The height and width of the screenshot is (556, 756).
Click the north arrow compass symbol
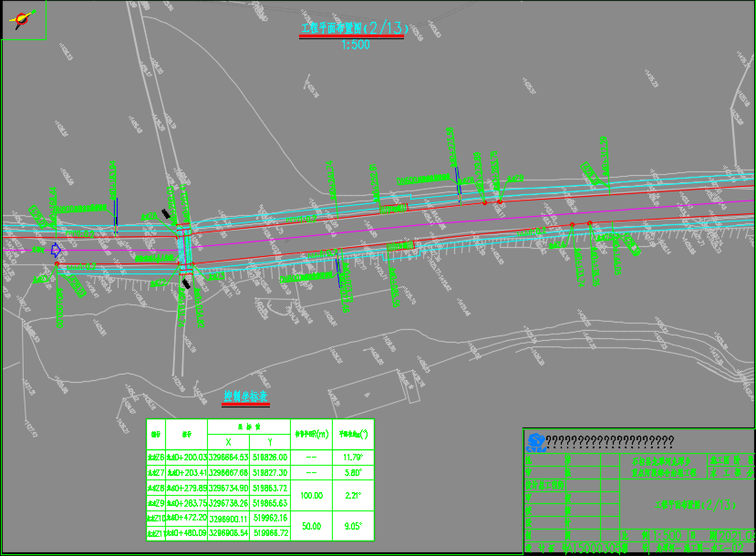tap(22, 19)
